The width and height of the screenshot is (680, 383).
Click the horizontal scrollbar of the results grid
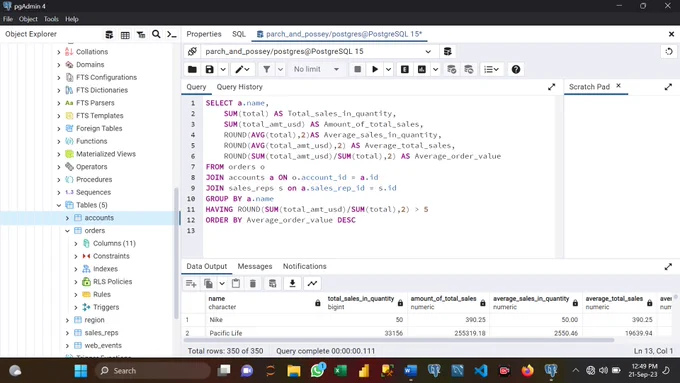coord(399,340)
